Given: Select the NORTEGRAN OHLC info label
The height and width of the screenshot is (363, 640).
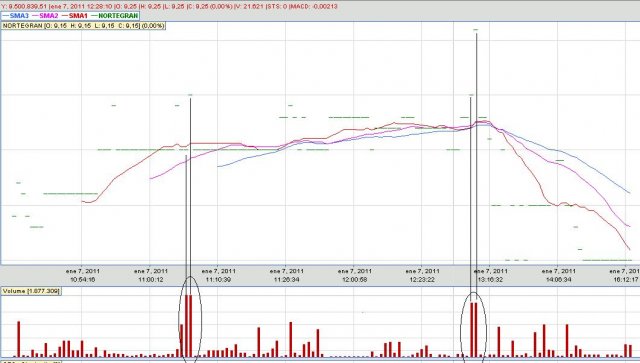Looking at the screenshot, I should tap(84, 26).
